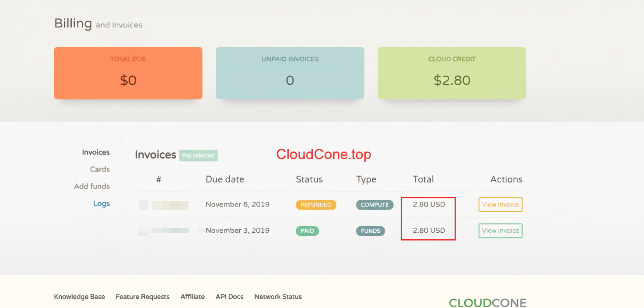Viewport: 644px width, 308px height.
Task: Open the Knowledge Base link
Action: pyautogui.click(x=79, y=297)
